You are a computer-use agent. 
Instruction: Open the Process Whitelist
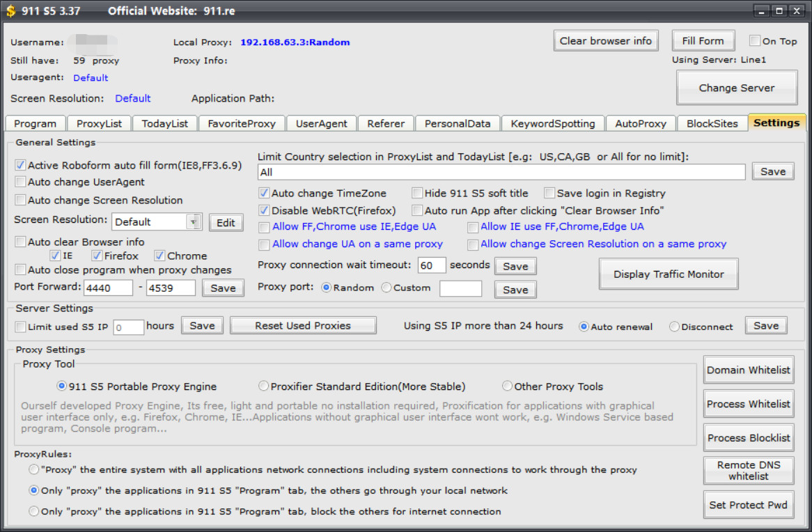(749, 404)
